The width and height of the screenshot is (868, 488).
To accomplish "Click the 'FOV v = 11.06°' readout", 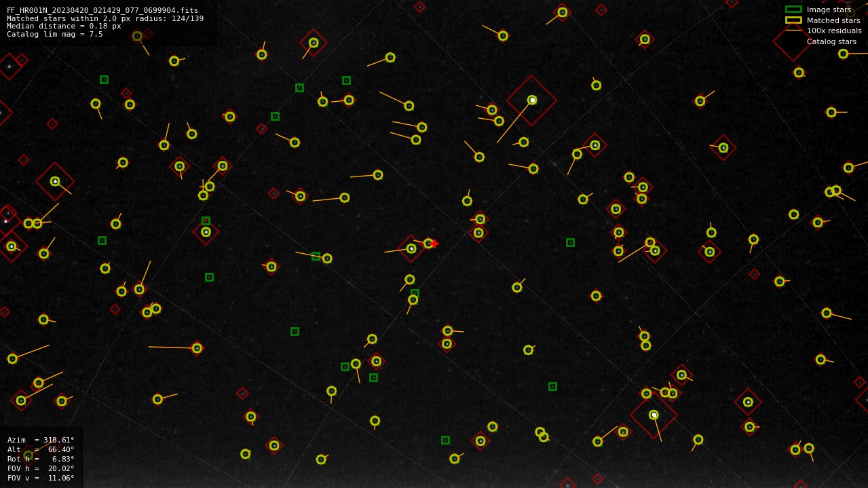I will 41,478.
